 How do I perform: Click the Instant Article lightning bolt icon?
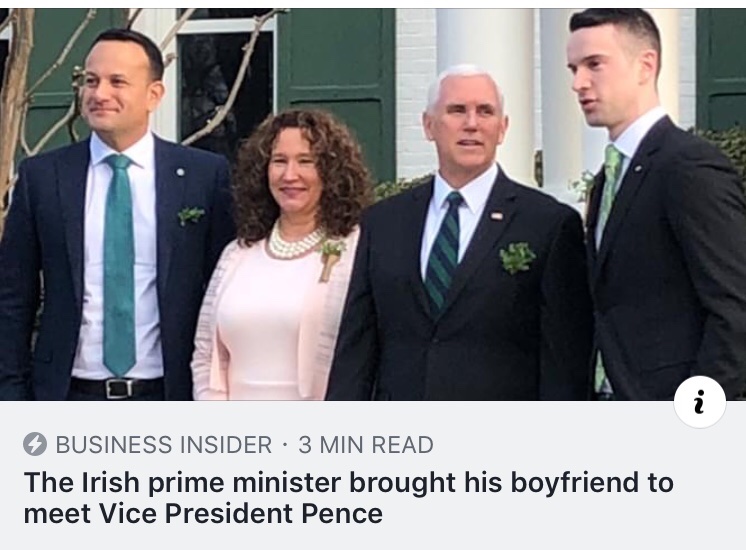35,445
